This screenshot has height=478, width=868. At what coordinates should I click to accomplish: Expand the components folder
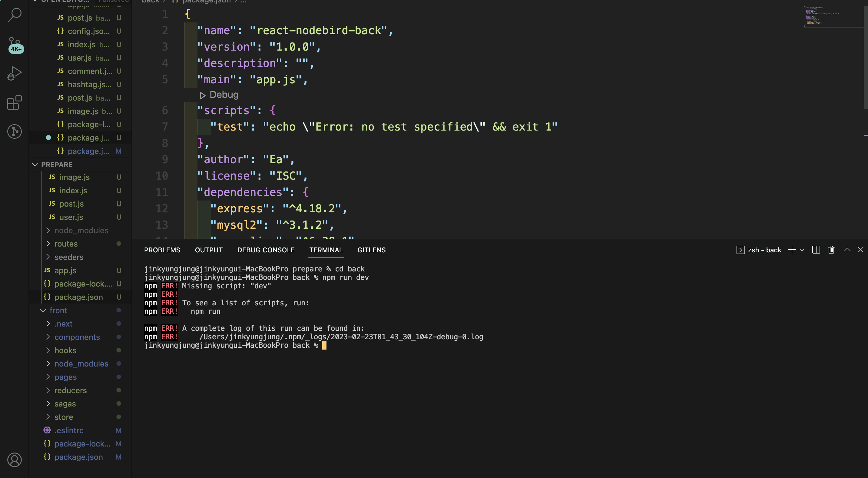tap(80, 337)
